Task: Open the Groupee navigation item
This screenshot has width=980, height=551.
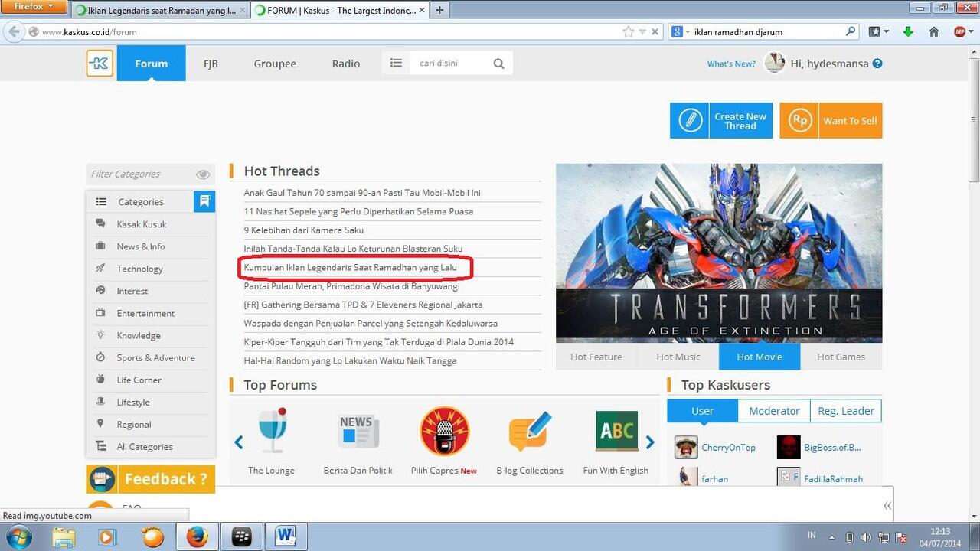Action: [275, 64]
